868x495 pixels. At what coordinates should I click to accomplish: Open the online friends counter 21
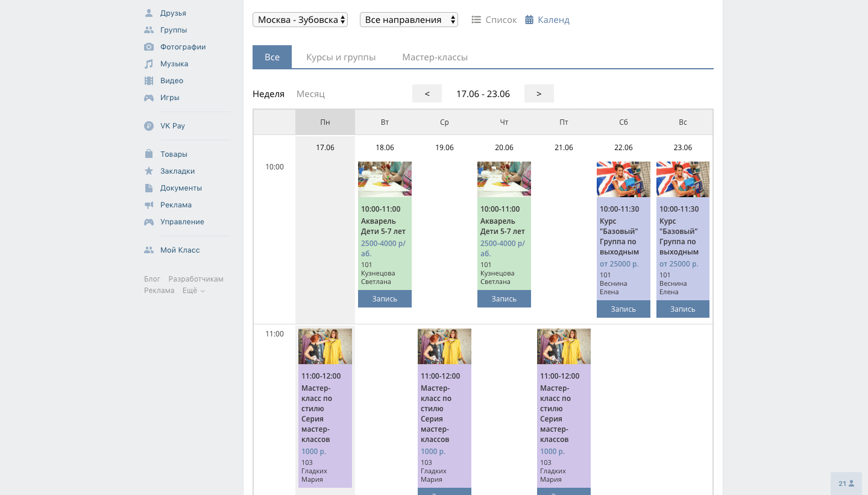point(846,484)
